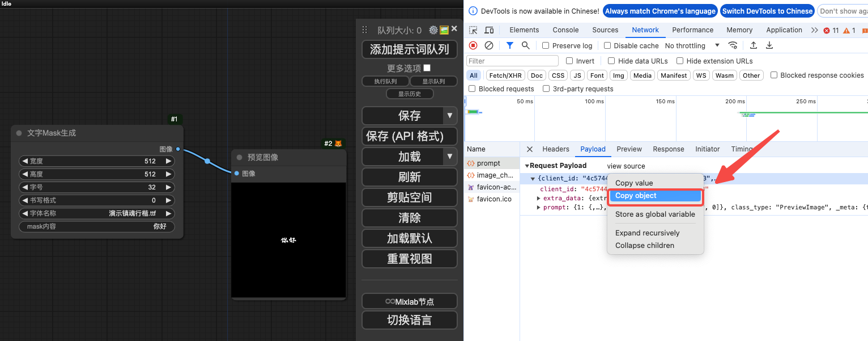Click the fox icon on node #2 badge

pyautogui.click(x=338, y=144)
